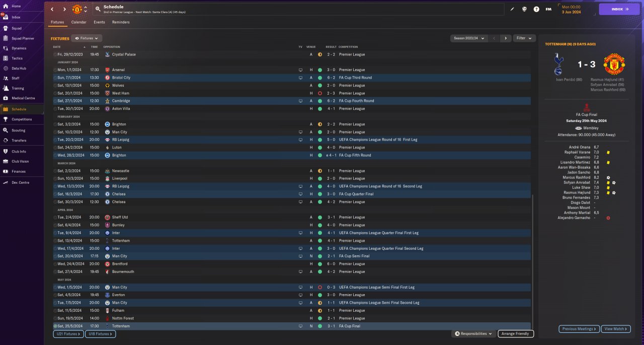Open the Scouting sidebar icon
This screenshot has height=345, width=644.
(6, 130)
